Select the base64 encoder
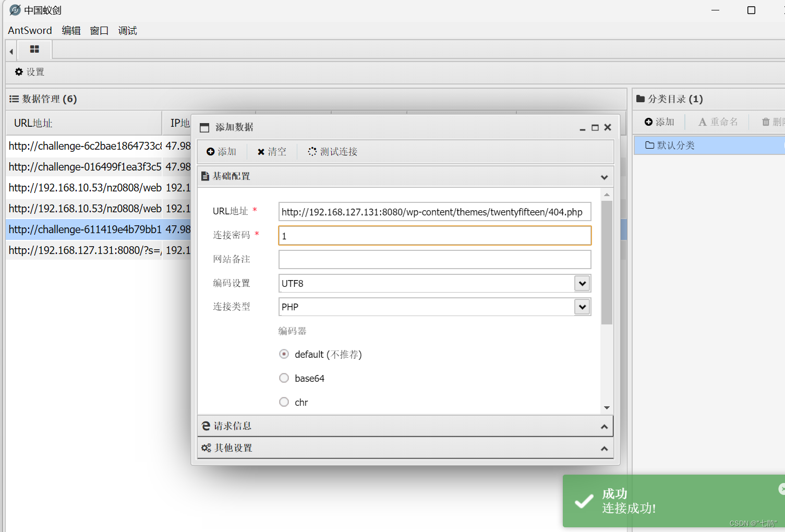The image size is (785, 532). (x=284, y=378)
